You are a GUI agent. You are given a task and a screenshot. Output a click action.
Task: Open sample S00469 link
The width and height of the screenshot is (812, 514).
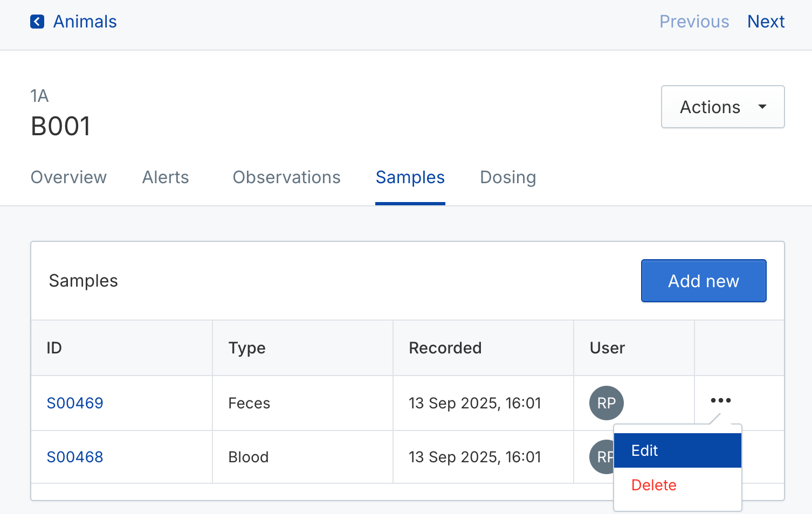coord(75,403)
